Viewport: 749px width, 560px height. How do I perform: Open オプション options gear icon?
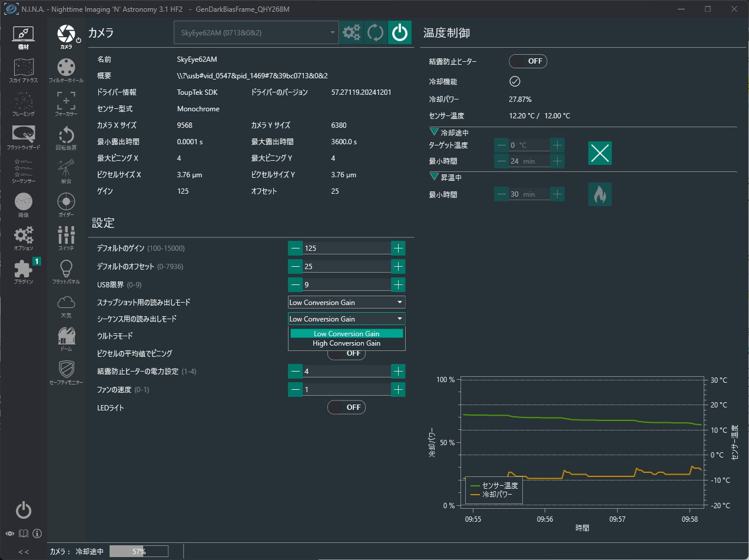pos(24,238)
